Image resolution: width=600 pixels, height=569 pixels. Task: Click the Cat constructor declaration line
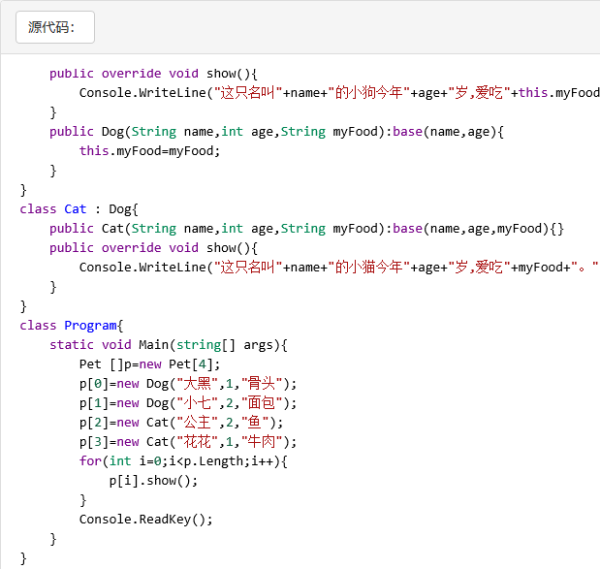[x=307, y=228]
